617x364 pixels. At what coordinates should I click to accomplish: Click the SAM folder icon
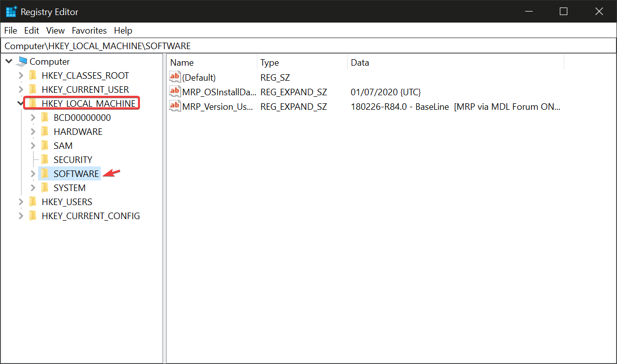45,146
